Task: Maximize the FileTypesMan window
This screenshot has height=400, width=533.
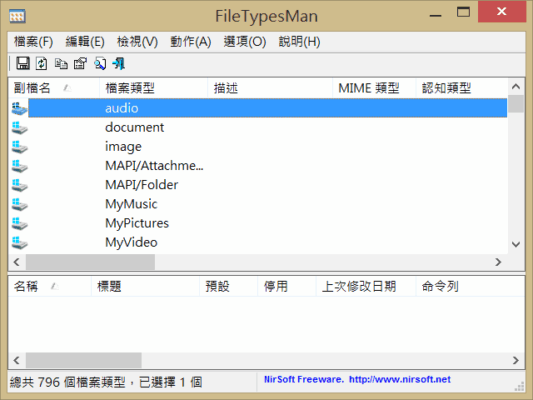Action: coord(463,12)
